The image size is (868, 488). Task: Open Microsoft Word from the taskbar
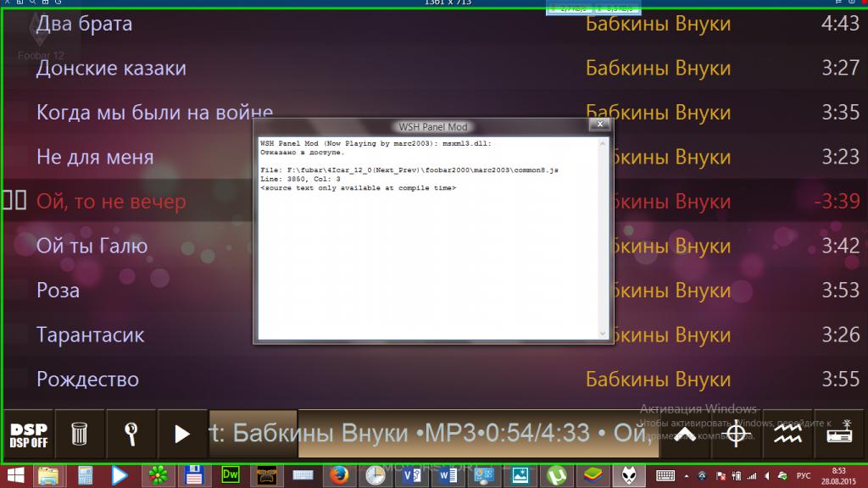448,475
